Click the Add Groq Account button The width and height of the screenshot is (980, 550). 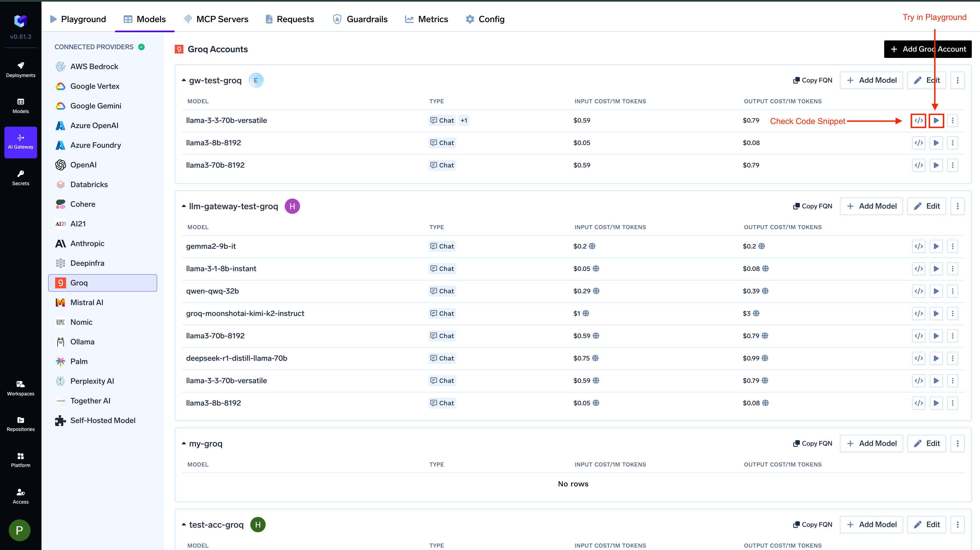pyautogui.click(x=928, y=49)
